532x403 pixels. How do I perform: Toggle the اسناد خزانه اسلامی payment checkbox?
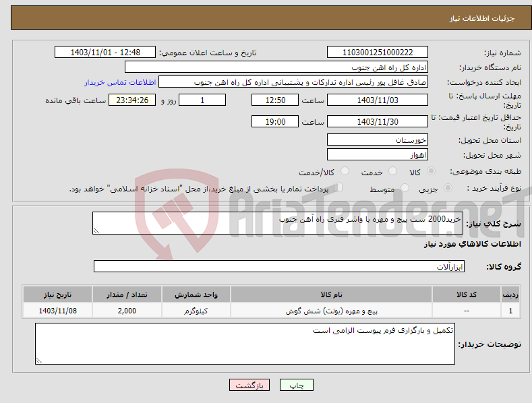(x=338, y=187)
